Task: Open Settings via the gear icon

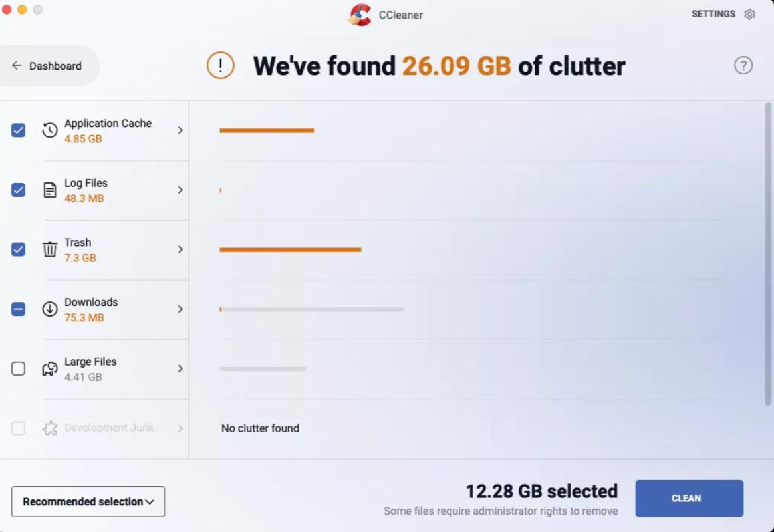Action: [x=749, y=13]
